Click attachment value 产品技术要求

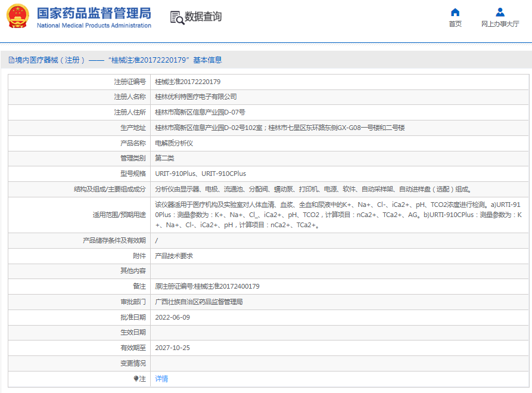pyautogui.click(x=174, y=256)
